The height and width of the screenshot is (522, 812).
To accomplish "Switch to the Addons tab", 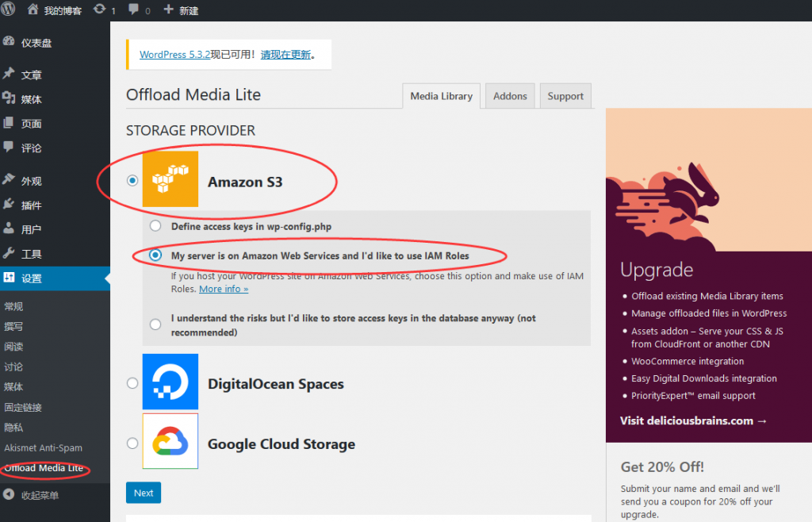I will tap(510, 96).
